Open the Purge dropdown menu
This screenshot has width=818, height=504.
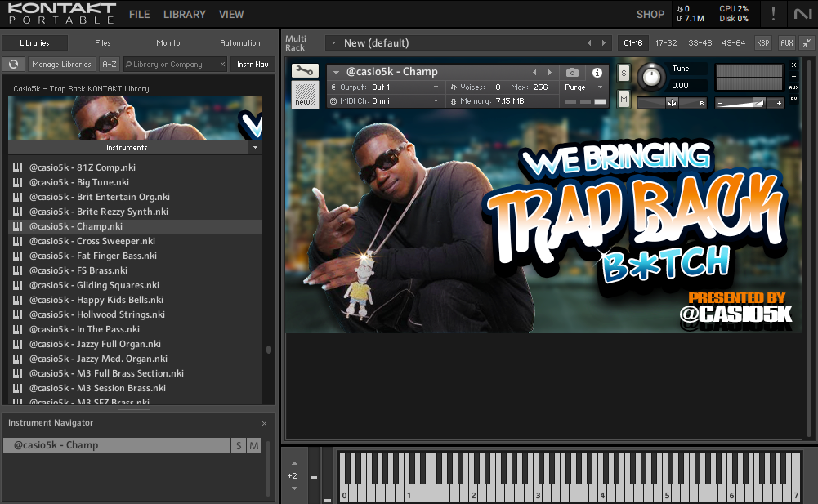(583, 87)
